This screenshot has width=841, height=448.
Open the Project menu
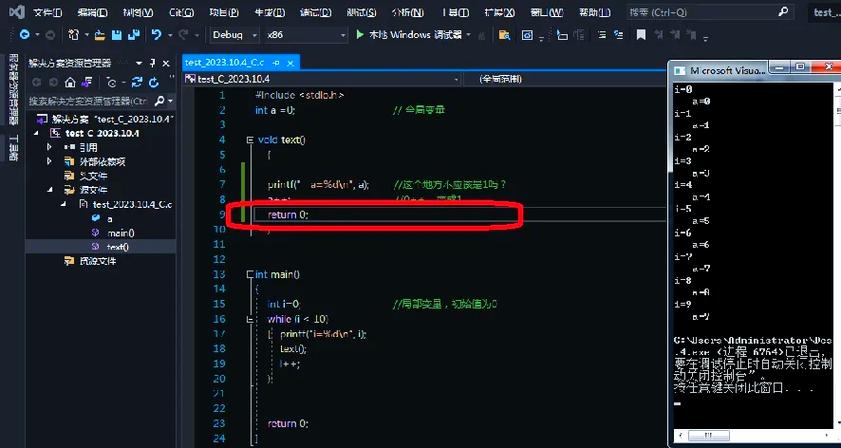pyautogui.click(x=224, y=12)
